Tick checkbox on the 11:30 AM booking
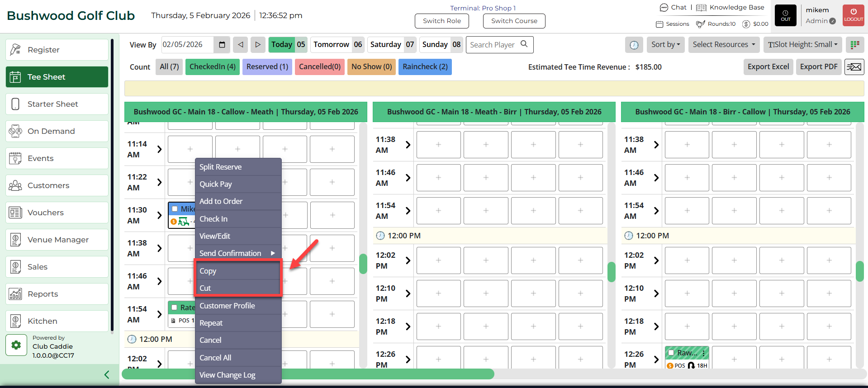Image resolution: width=868 pixels, height=388 pixels. [175, 209]
